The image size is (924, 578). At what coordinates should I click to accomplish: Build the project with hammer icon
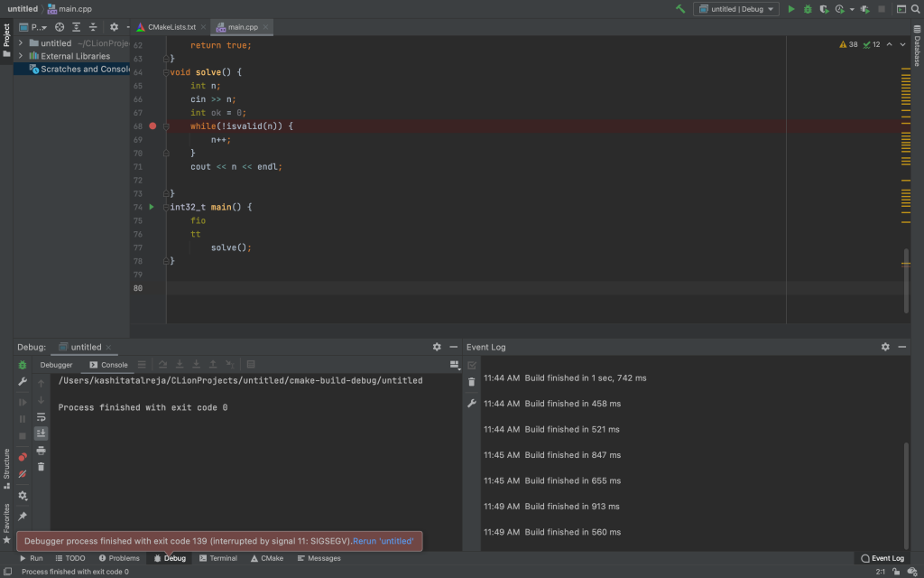(680, 9)
